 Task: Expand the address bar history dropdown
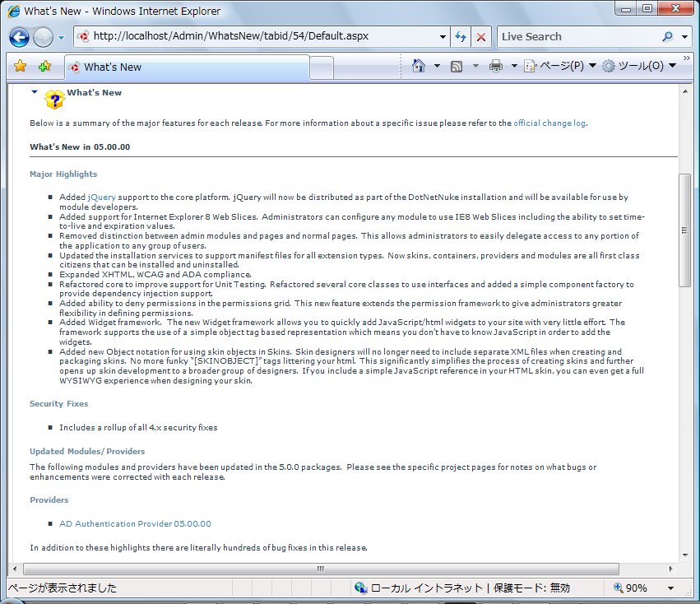[443, 37]
